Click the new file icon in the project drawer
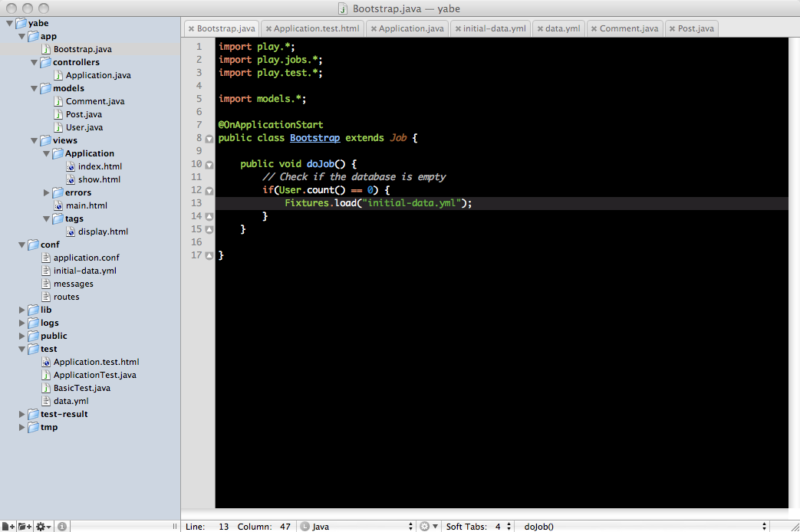 tap(8, 527)
